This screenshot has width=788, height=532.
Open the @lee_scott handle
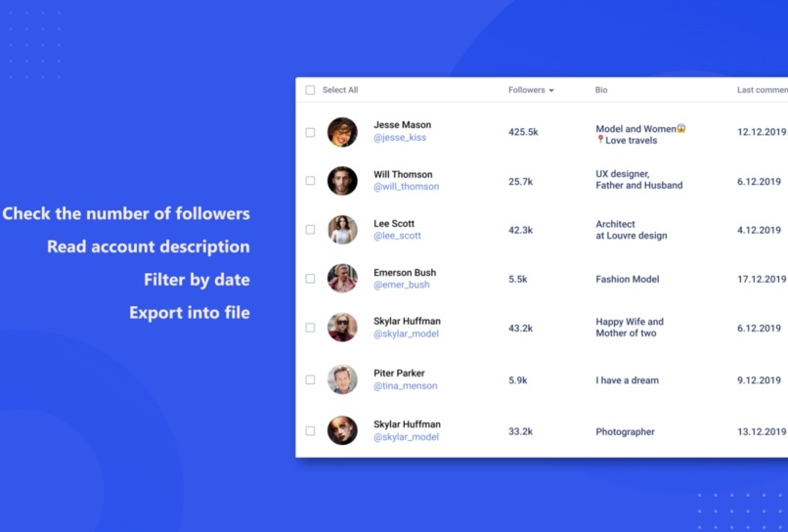coord(397,236)
